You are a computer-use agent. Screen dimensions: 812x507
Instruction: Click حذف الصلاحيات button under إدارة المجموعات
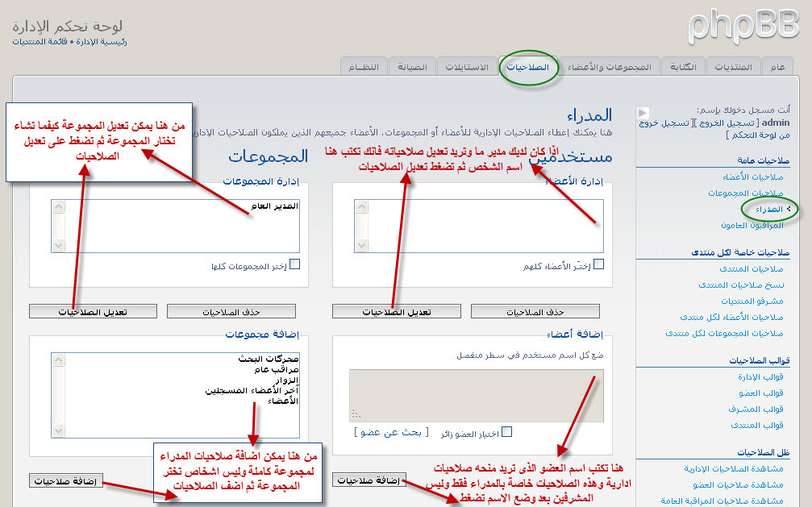click(x=231, y=312)
